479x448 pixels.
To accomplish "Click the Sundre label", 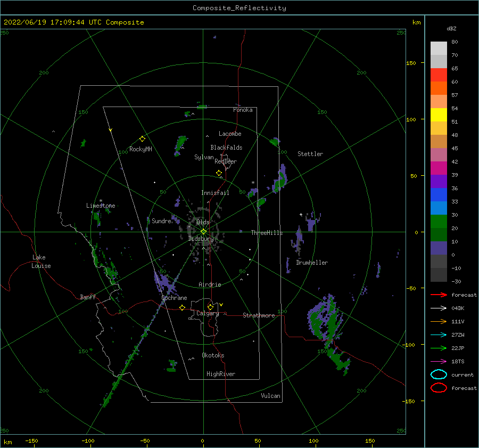I will tap(161, 221).
